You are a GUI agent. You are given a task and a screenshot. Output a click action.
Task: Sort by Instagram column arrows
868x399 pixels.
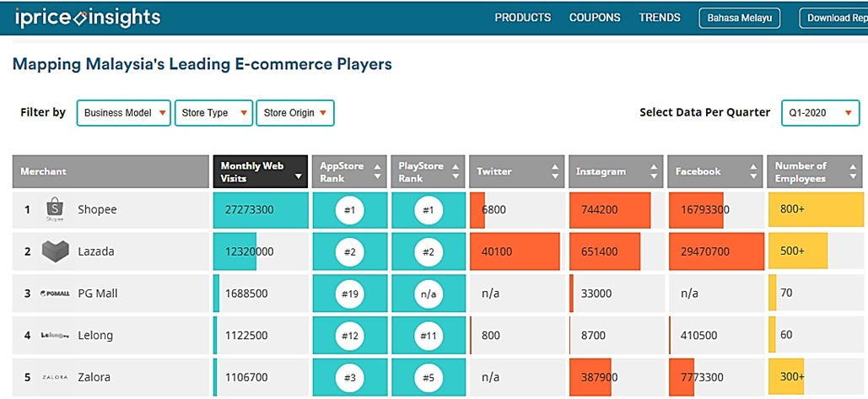point(654,171)
